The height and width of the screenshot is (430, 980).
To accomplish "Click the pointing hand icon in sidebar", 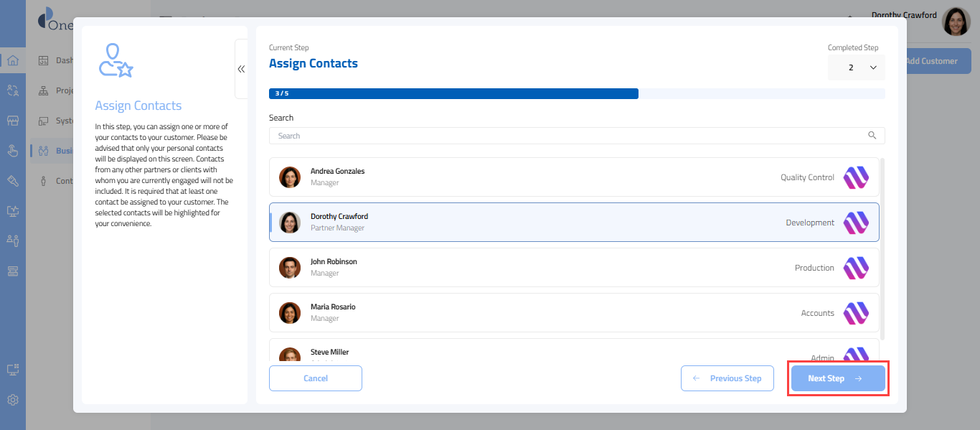I will pyautogui.click(x=12, y=150).
